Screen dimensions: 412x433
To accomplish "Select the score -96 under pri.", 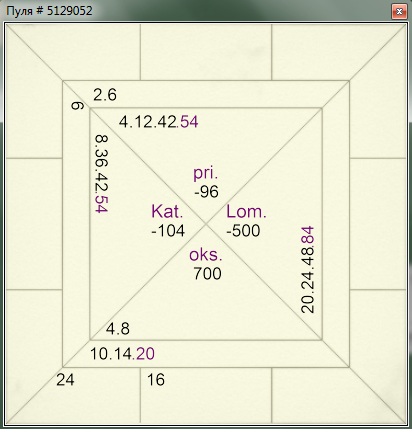I will (206, 192).
